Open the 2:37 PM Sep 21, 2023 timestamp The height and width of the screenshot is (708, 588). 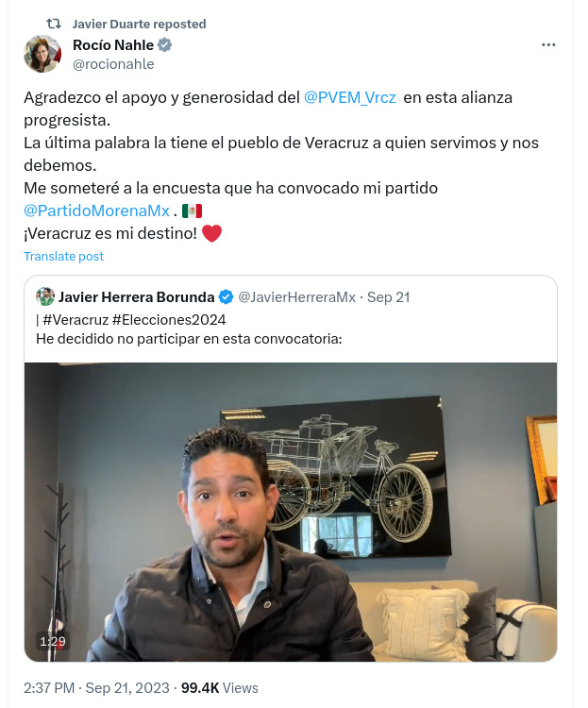[96, 687]
